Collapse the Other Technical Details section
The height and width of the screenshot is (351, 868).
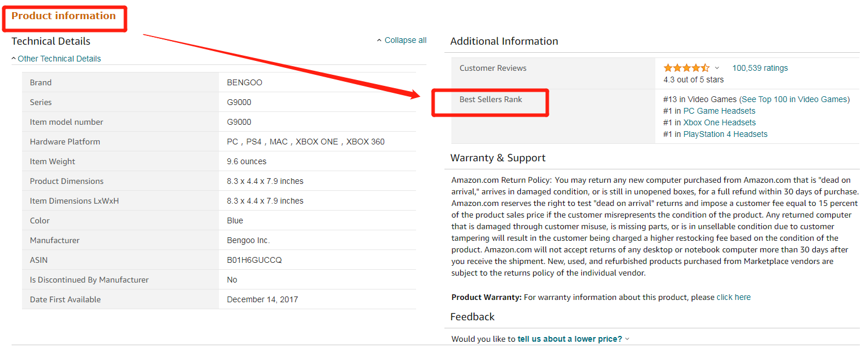(59, 59)
